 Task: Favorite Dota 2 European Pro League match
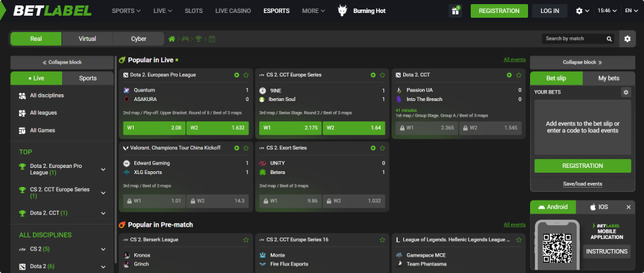coord(246,75)
